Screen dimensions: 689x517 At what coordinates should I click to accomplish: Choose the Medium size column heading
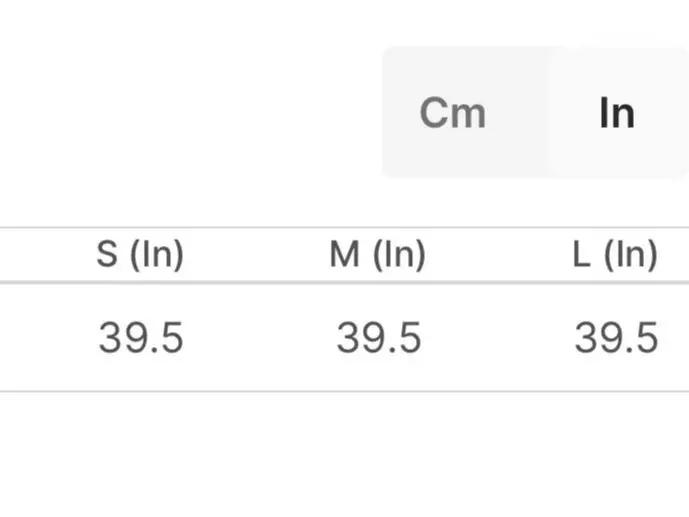(377, 255)
